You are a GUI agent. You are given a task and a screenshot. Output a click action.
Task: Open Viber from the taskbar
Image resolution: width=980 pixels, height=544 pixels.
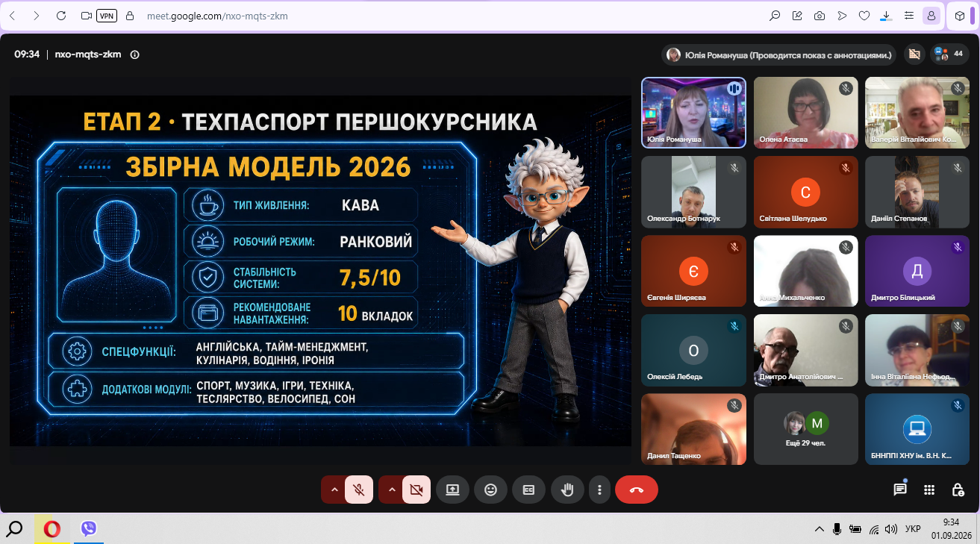[89, 529]
